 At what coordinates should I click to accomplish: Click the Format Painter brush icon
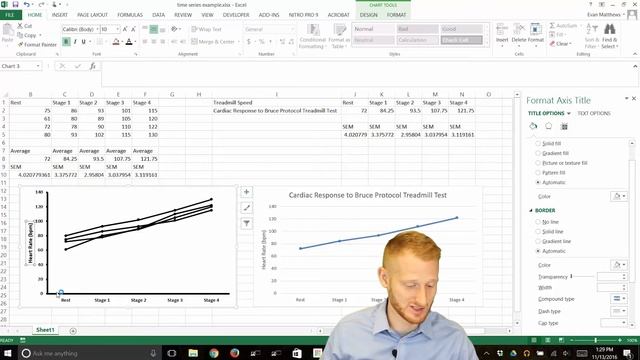[20, 44]
